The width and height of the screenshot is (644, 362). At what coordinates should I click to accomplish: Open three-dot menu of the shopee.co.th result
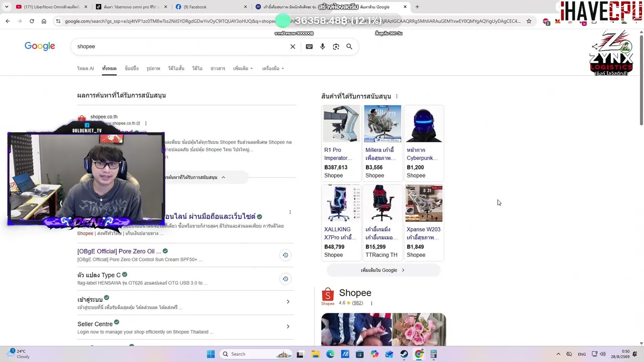click(146, 123)
